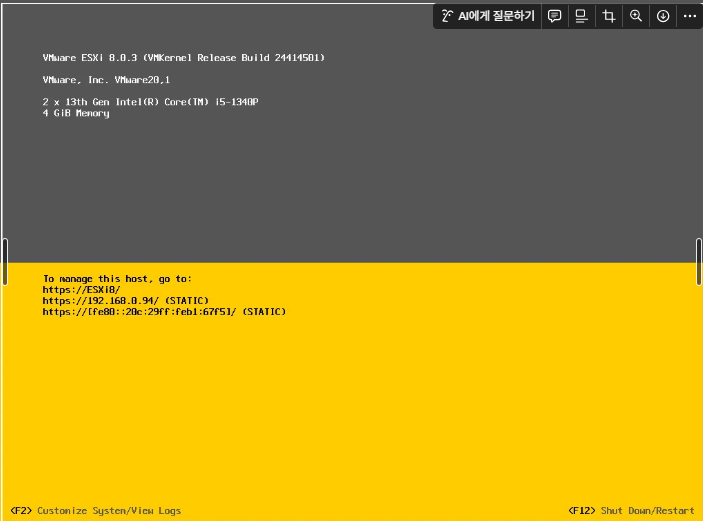
Task: Open the more options ellipsis menu
Action: [690, 16]
